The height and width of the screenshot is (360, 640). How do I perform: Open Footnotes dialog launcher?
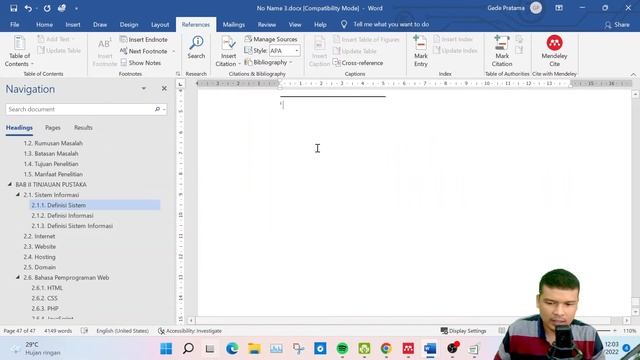178,74
